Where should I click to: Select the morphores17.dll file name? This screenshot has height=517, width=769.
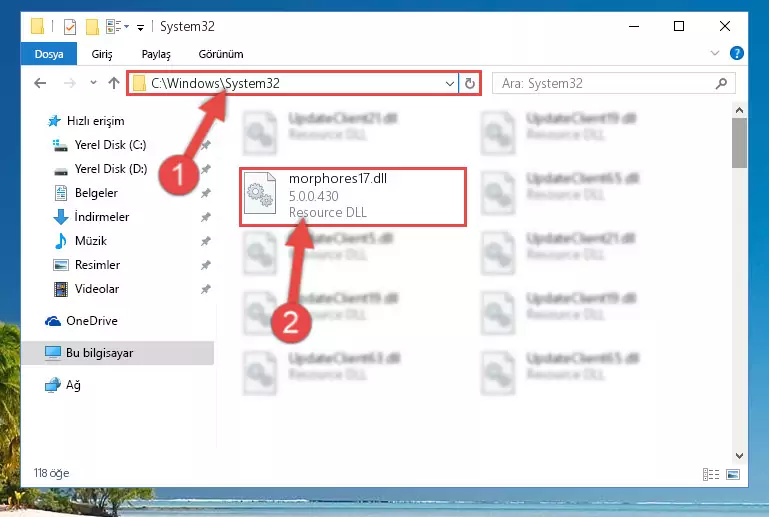[x=338, y=179]
